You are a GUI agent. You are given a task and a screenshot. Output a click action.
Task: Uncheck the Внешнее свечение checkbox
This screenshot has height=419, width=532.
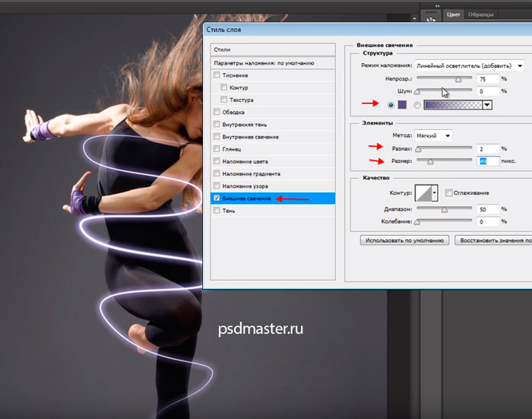217,198
